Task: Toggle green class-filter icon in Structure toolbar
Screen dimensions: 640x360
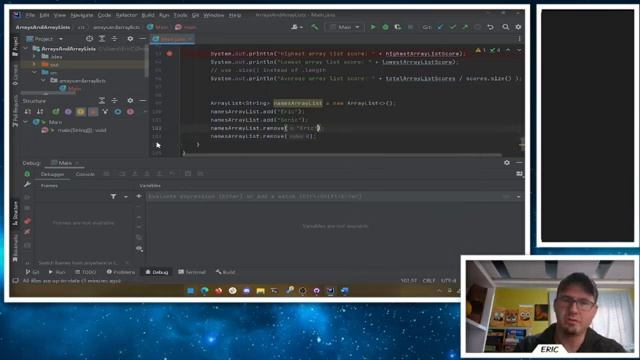Action: tap(56, 111)
